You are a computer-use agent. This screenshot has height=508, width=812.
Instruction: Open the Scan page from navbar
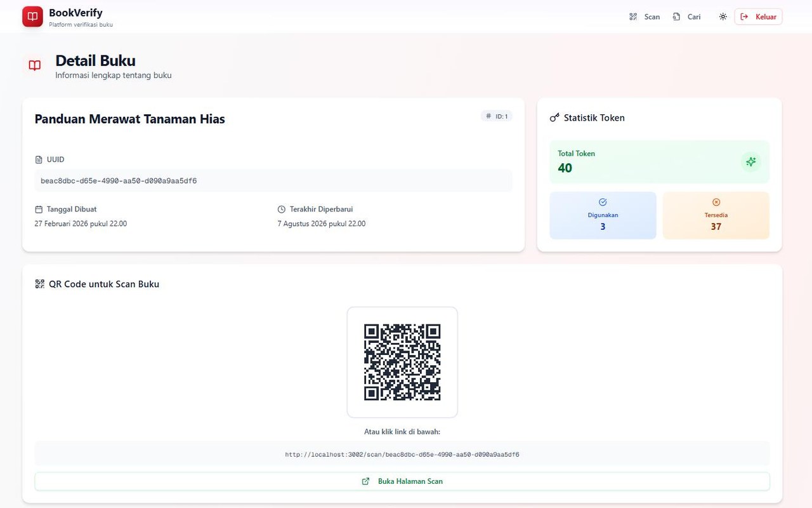[645, 17]
